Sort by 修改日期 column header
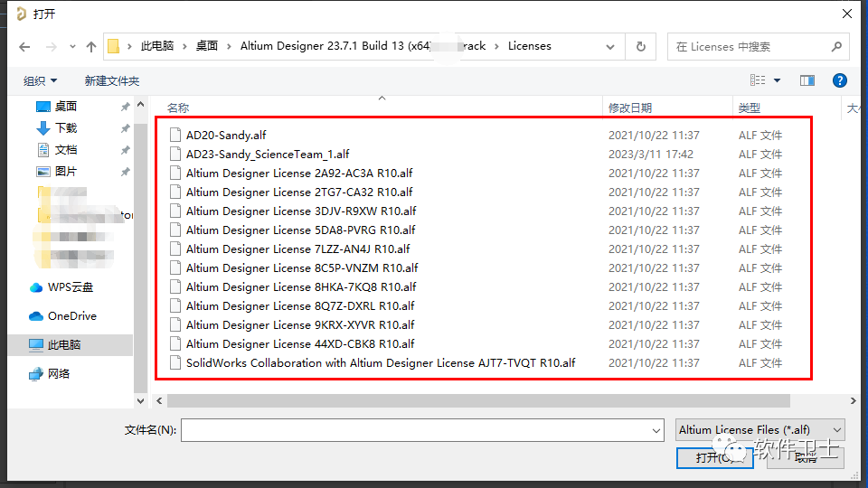The height and width of the screenshot is (488, 868). [x=630, y=108]
